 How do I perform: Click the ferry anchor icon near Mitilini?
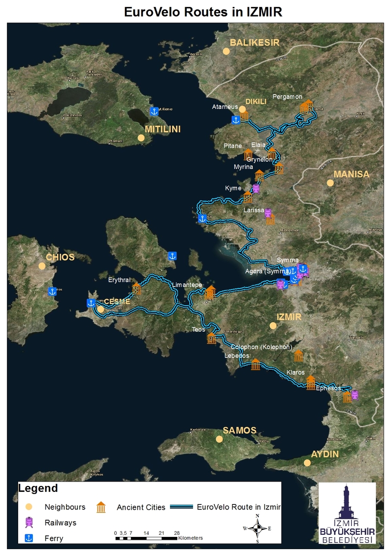click(x=154, y=111)
